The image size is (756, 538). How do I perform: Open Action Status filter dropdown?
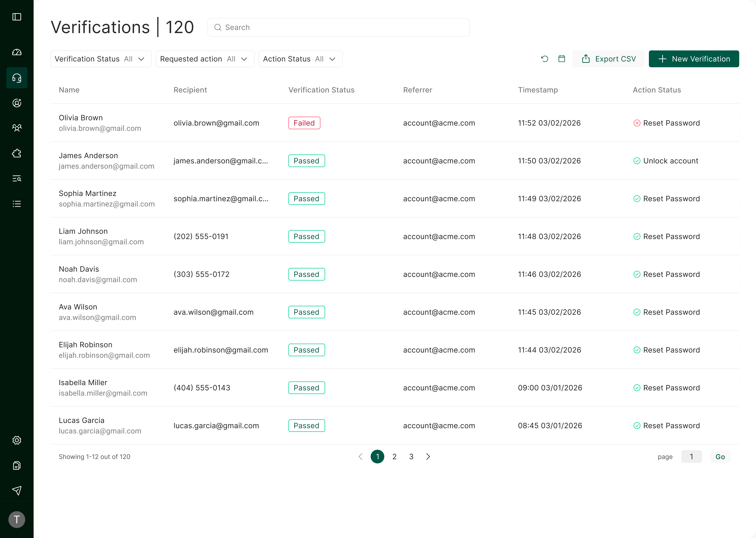click(301, 59)
